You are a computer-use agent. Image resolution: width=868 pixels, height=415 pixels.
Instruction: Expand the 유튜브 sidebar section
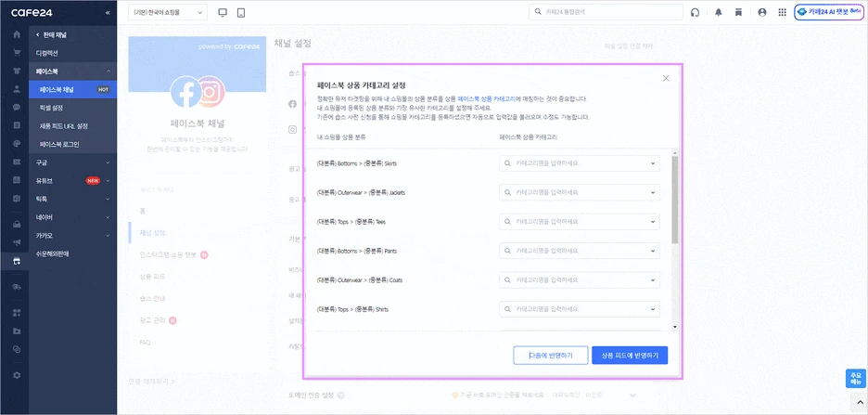tap(108, 181)
